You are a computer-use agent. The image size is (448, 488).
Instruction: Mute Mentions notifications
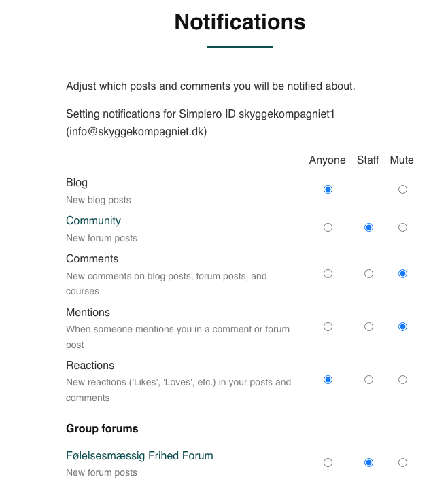402,327
